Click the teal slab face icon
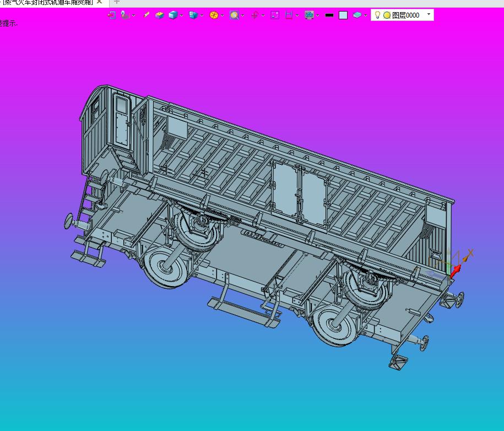The width and height of the screenshot is (504, 431). pyautogui.click(x=357, y=15)
